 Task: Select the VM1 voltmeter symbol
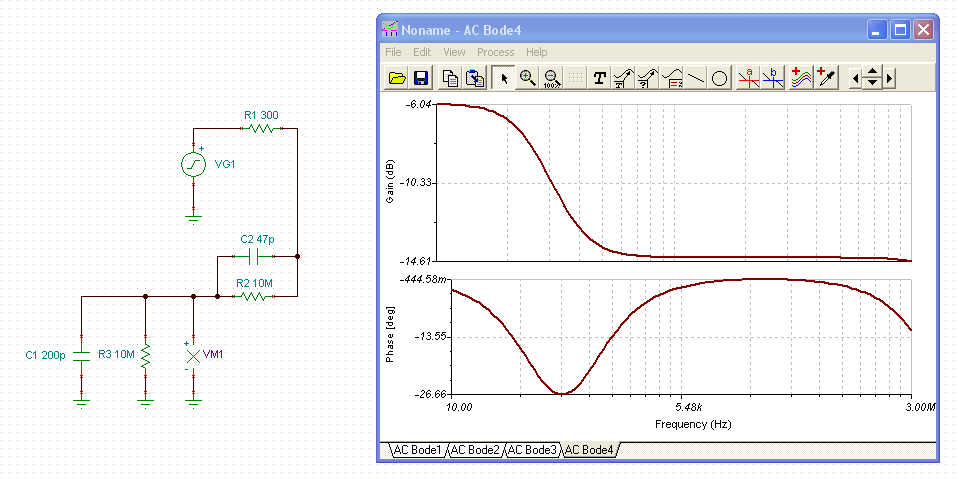point(193,355)
